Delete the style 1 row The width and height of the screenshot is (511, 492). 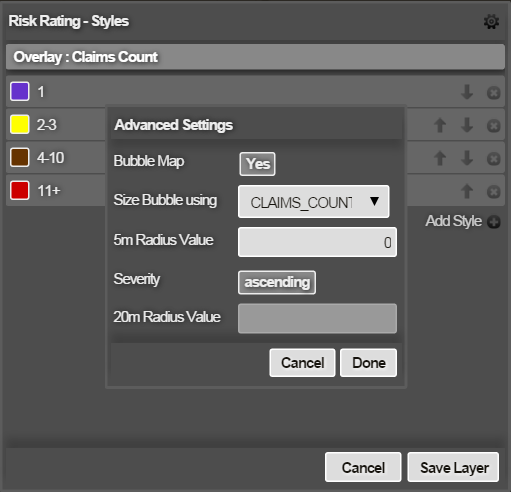click(x=493, y=93)
